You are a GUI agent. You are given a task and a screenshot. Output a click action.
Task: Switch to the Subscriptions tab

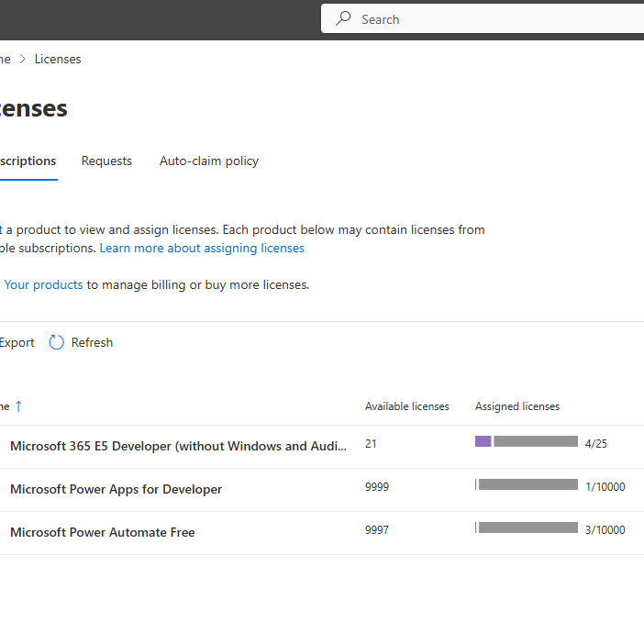click(x=28, y=161)
